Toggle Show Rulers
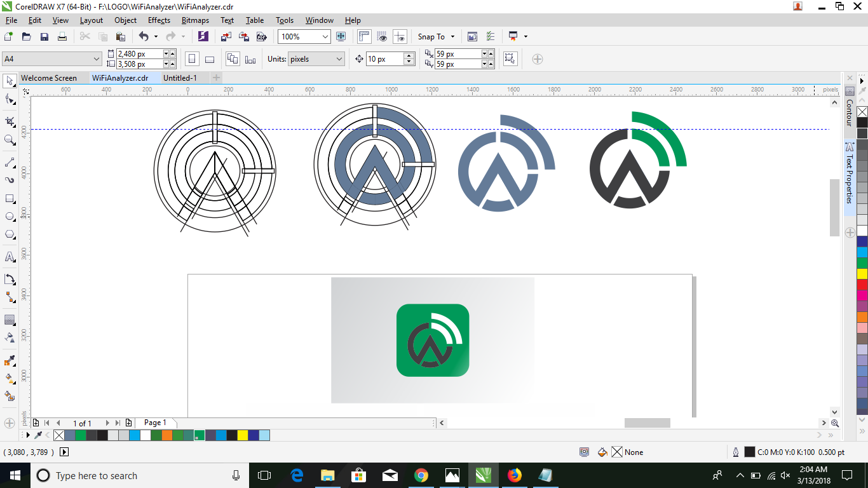Viewport: 868px width, 488px height. coord(364,37)
